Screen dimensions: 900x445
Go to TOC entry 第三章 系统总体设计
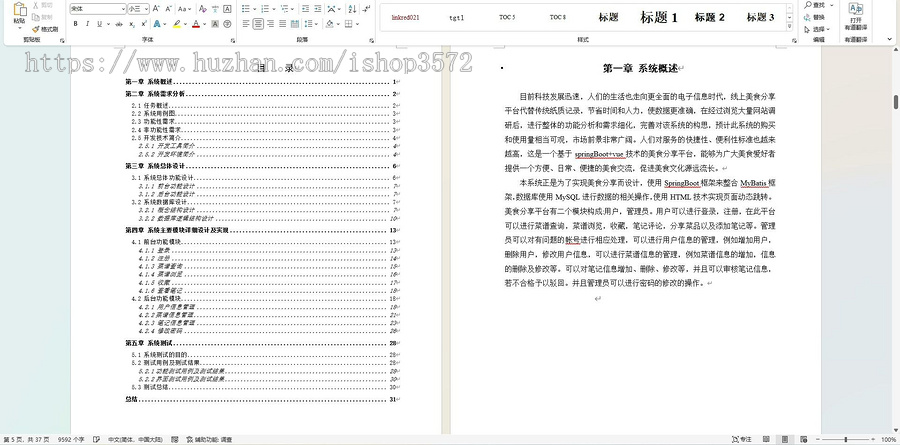262,166
